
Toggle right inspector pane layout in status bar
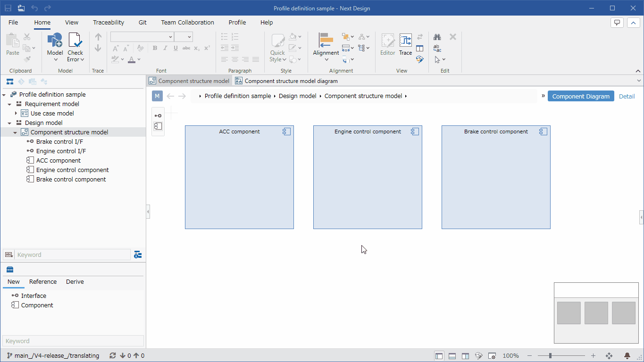pyautogui.click(x=465, y=356)
